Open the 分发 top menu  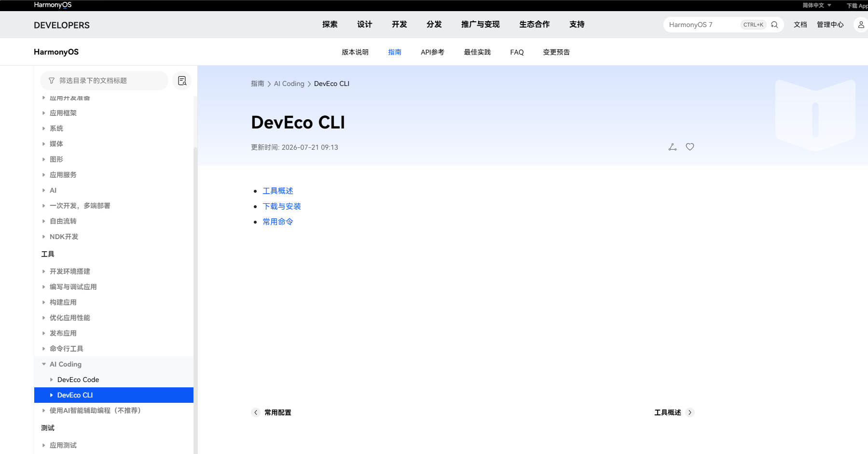(x=434, y=25)
